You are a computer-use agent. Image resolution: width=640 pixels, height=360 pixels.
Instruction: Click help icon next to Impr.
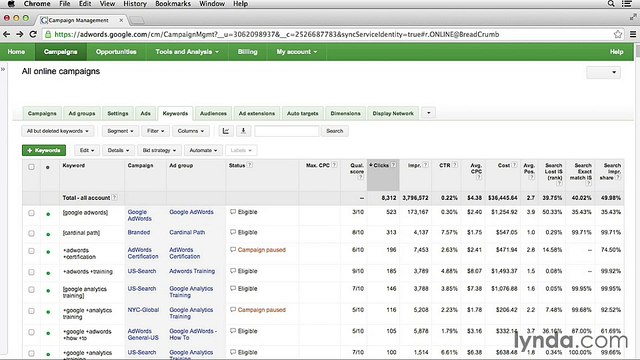coord(426,165)
